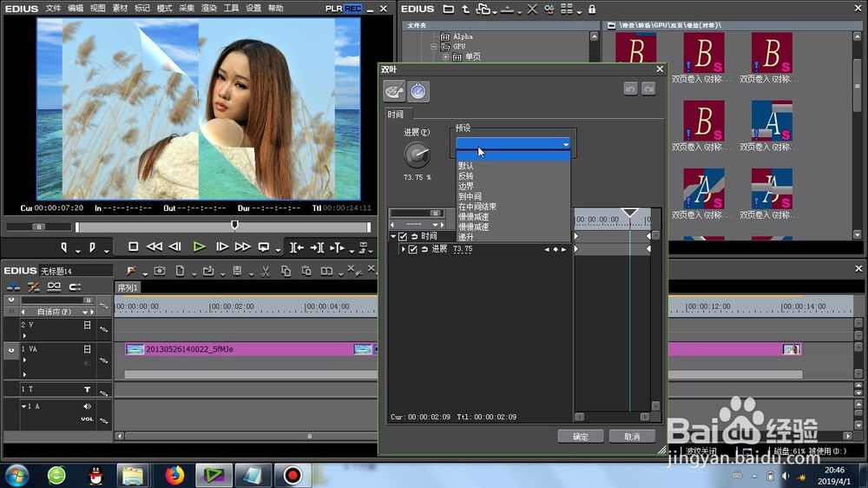Click the 进展 rotary knob
The width and height of the screenshot is (868, 488).
tap(417, 155)
